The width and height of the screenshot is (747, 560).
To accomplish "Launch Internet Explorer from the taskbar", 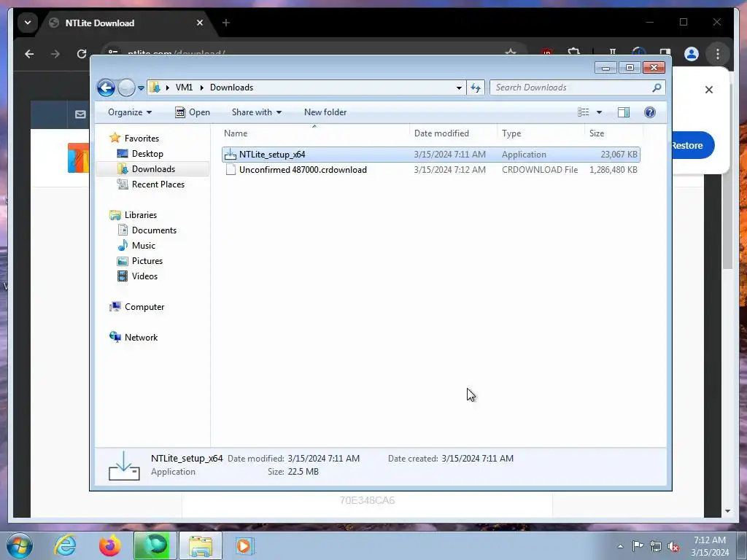I will click(x=65, y=545).
